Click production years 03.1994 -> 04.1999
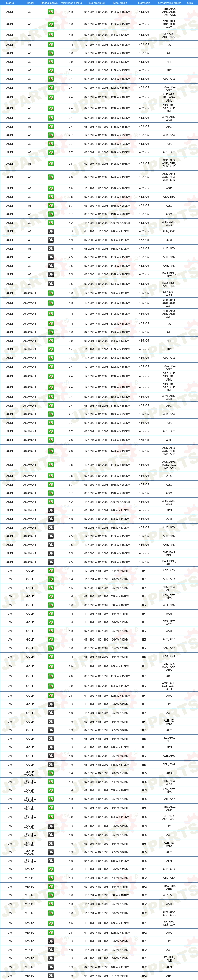This screenshot has width=198, height=980. coord(96,844)
